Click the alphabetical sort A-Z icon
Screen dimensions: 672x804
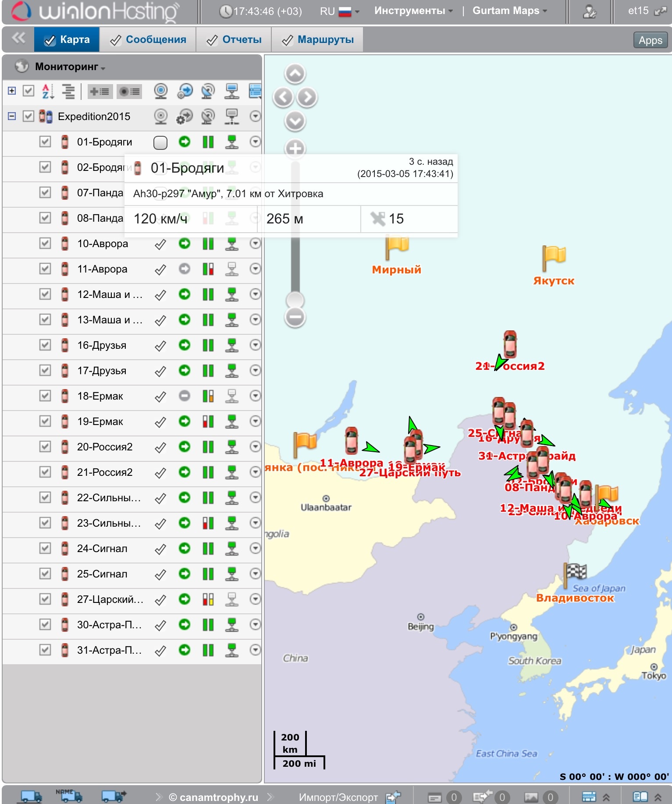coord(47,91)
